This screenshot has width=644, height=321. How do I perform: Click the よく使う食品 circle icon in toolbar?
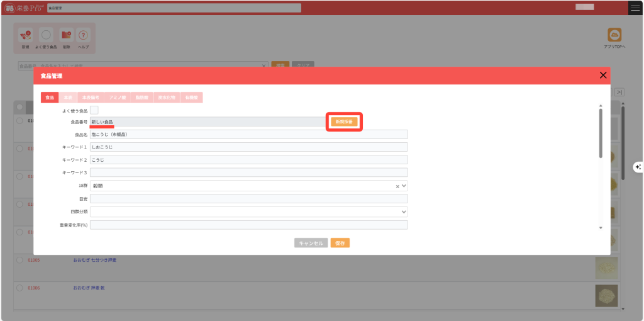(x=46, y=36)
